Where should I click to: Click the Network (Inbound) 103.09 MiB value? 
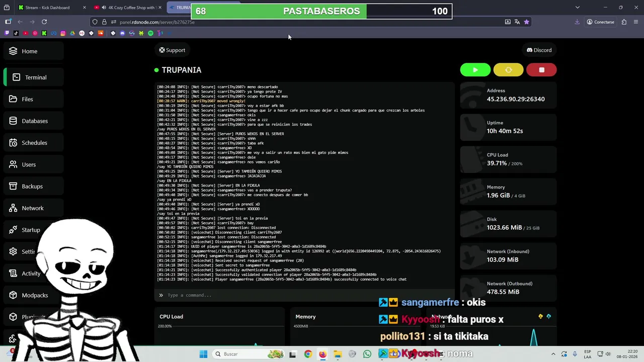tap(502, 260)
